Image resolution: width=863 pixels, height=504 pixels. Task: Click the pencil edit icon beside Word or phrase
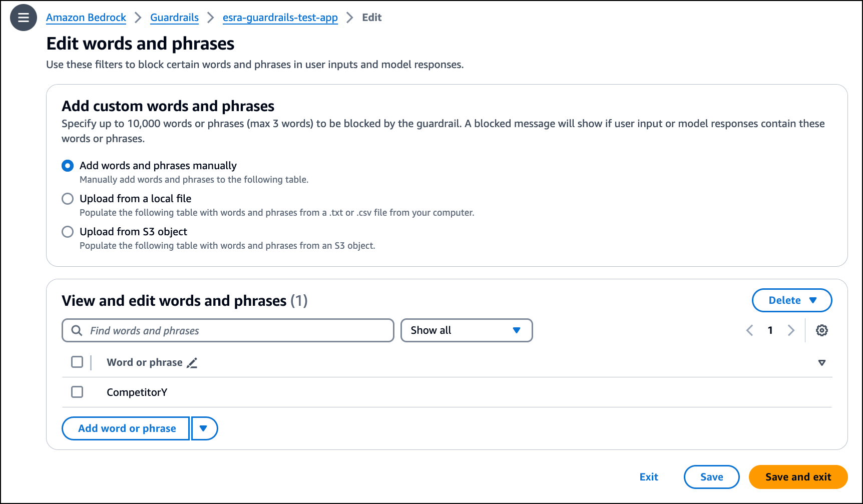[x=192, y=363]
